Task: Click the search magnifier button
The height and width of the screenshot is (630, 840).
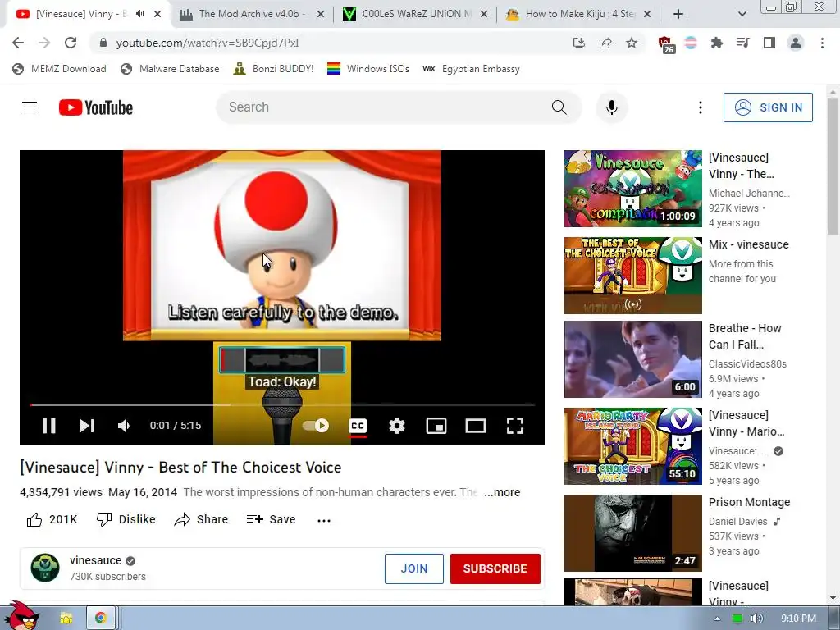Action: click(559, 107)
